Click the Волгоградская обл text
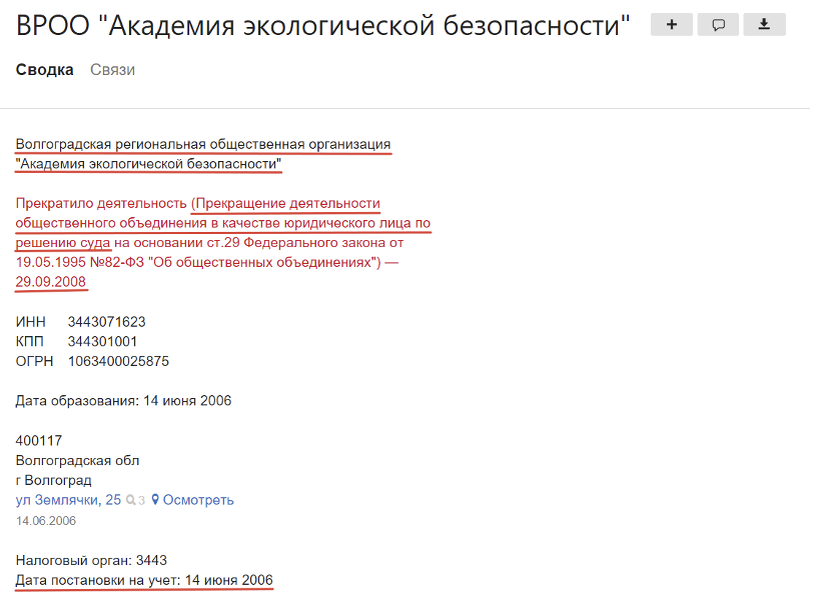 tap(77, 461)
